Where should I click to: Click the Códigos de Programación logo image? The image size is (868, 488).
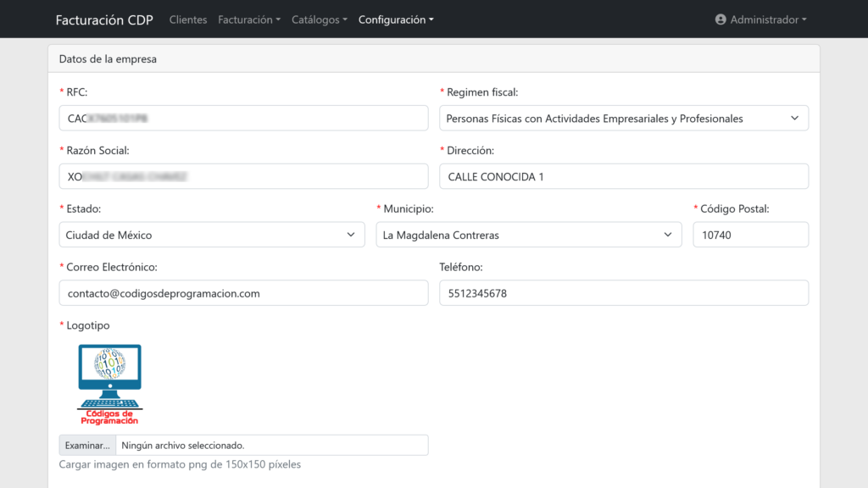pos(109,384)
